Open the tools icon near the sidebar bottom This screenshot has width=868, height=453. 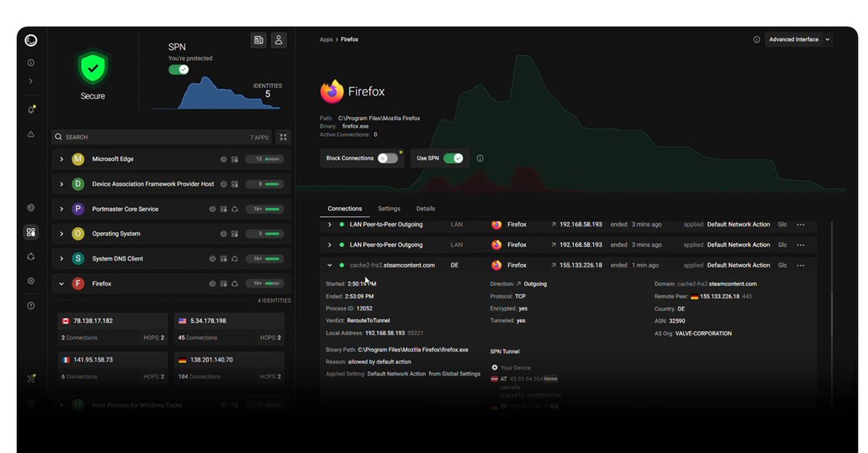[x=30, y=378]
